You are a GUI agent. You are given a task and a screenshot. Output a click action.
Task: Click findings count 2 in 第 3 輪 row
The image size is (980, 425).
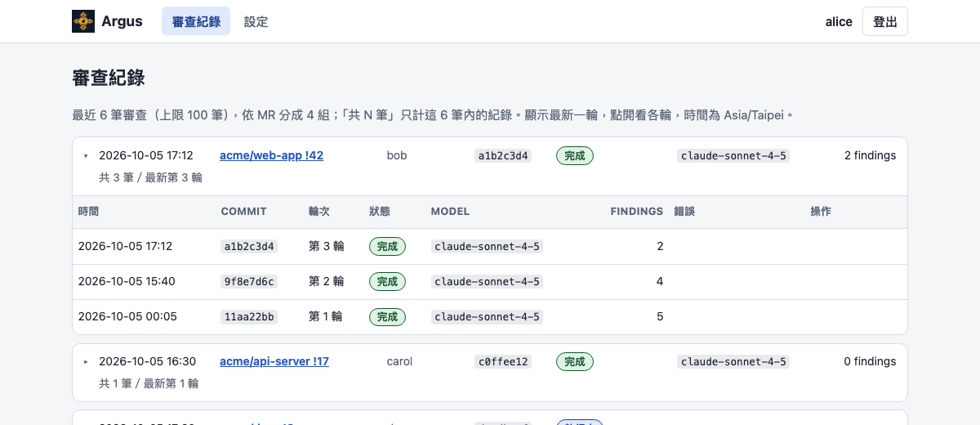[x=660, y=246]
